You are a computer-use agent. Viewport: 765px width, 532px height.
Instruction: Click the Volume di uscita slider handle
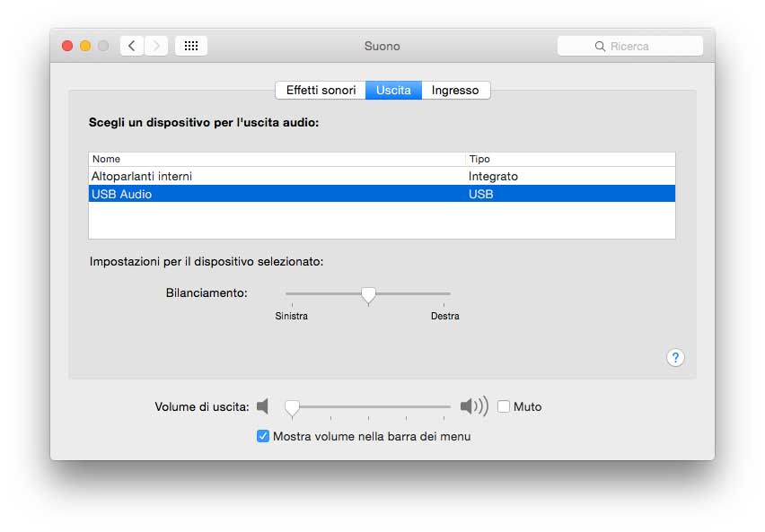tap(292, 408)
